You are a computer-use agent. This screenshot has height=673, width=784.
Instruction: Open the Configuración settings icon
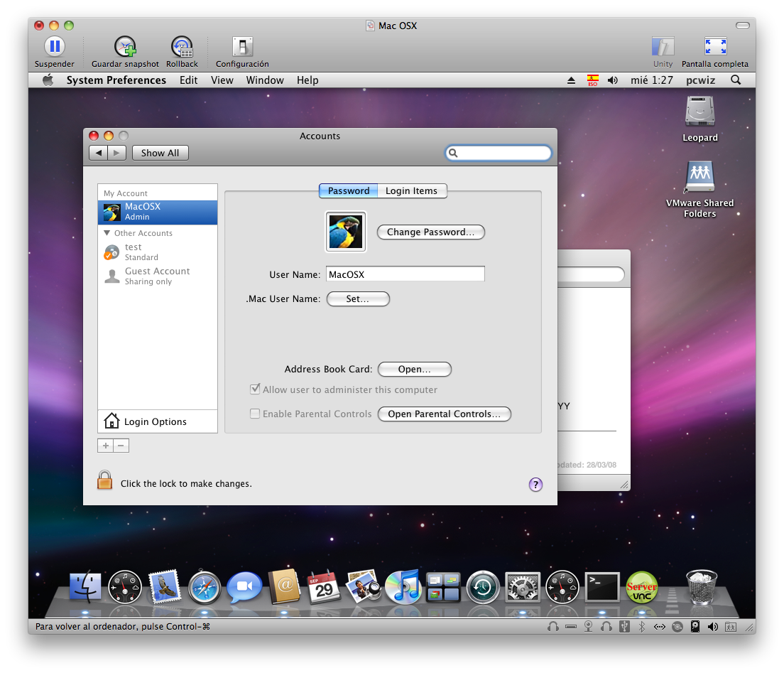[x=242, y=48]
